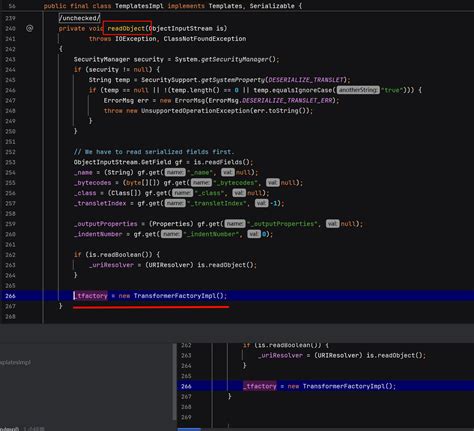
Task: Click _tfactory in the lower editor pane
Action: [260, 386]
